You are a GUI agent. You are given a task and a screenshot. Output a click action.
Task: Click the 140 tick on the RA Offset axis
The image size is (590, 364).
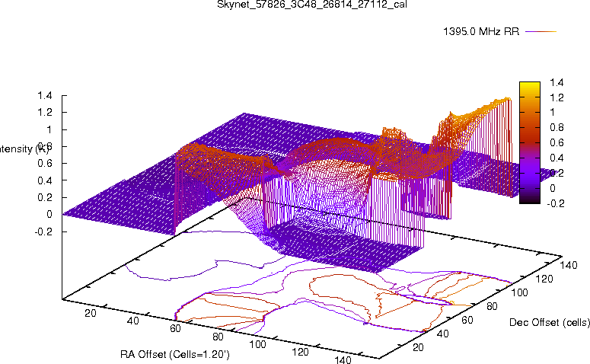pyautogui.click(x=343, y=359)
